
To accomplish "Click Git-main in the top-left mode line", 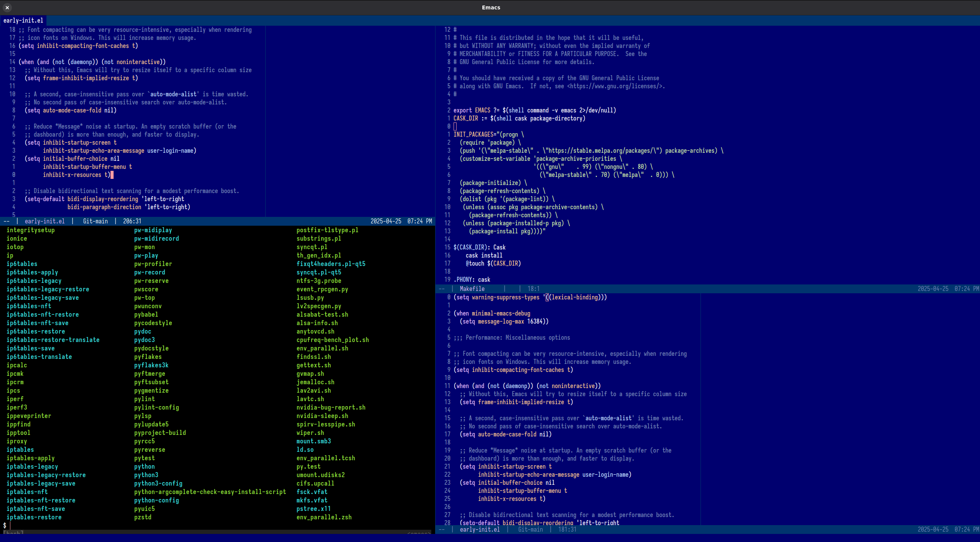I will [95, 221].
